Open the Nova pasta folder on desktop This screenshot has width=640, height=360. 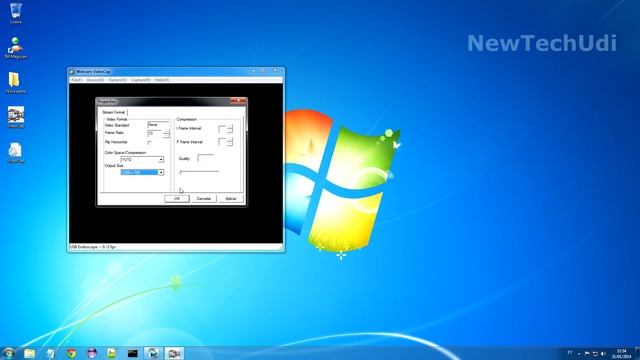click(x=16, y=83)
